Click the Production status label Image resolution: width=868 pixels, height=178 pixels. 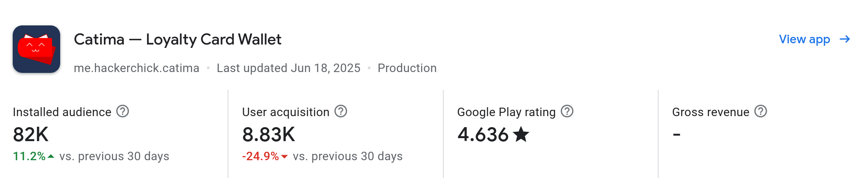(x=407, y=68)
